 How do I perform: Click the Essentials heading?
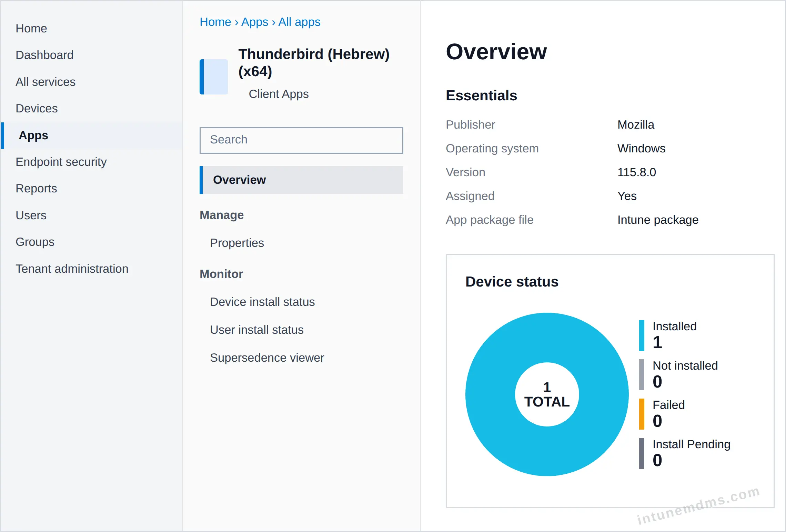[482, 96]
